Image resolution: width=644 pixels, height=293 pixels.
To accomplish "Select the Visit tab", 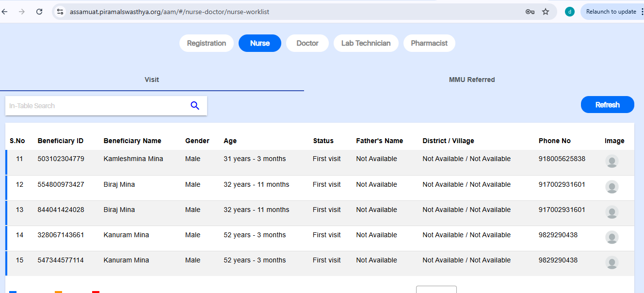I will 152,80.
